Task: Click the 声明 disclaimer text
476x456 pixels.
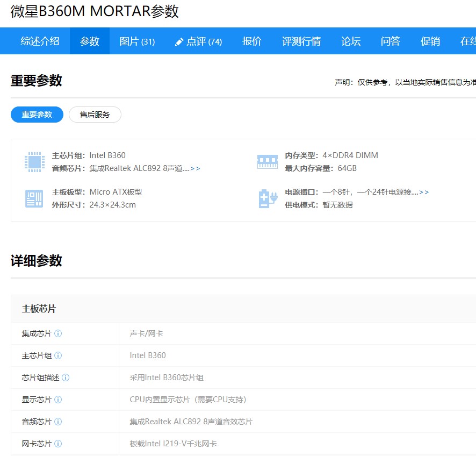Action: (405, 82)
